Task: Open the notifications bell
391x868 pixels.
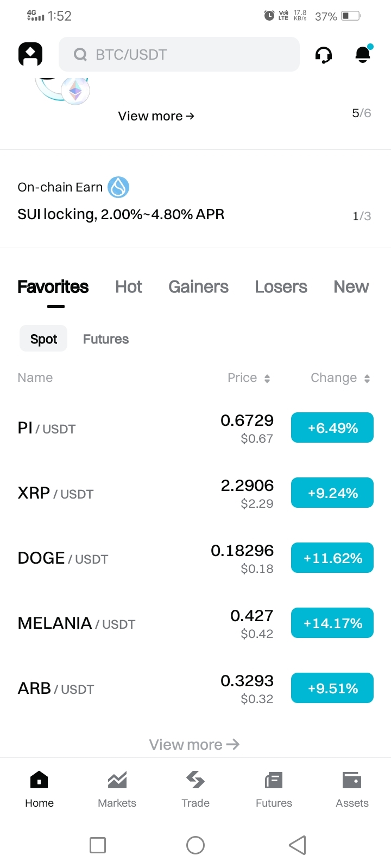Action: tap(363, 54)
